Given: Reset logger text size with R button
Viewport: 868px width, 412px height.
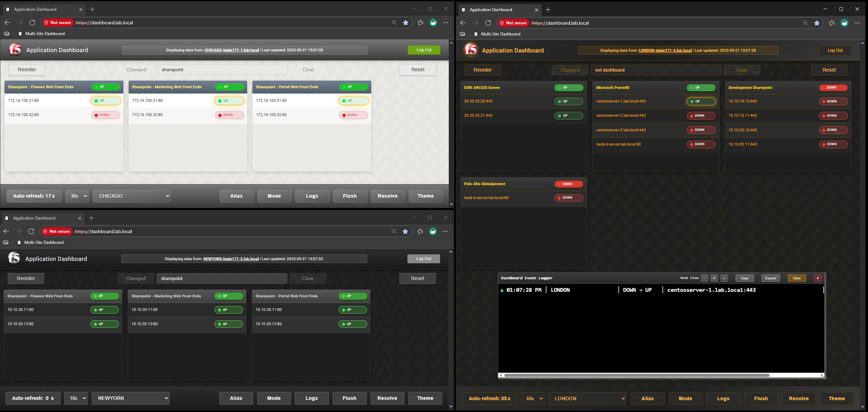Looking at the screenshot, I should pyautogui.click(x=714, y=278).
